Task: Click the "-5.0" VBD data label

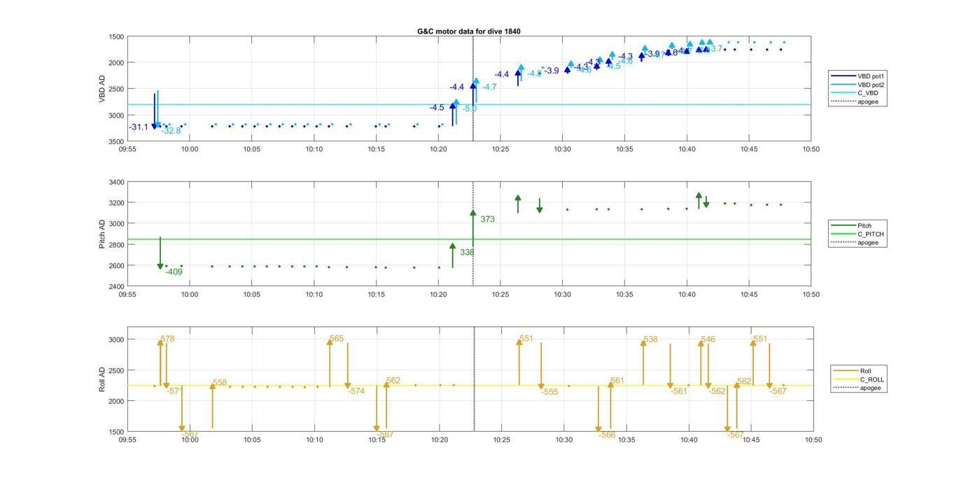Action: click(x=470, y=108)
